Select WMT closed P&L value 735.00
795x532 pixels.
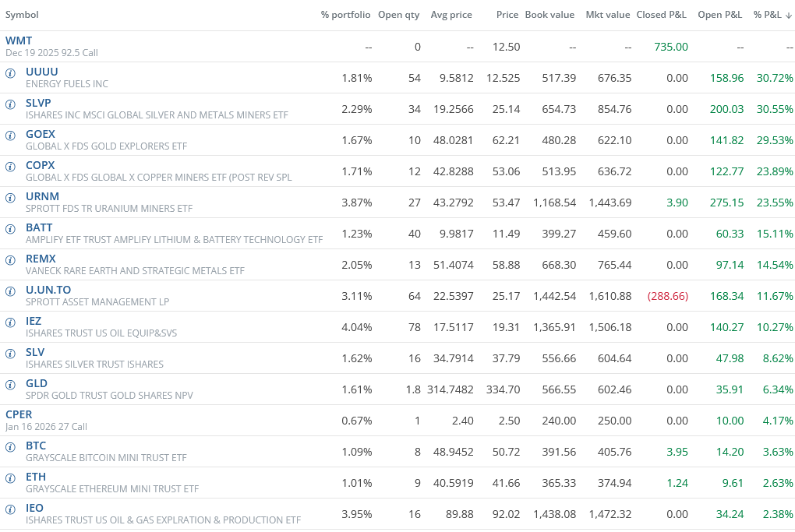(671, 47)
